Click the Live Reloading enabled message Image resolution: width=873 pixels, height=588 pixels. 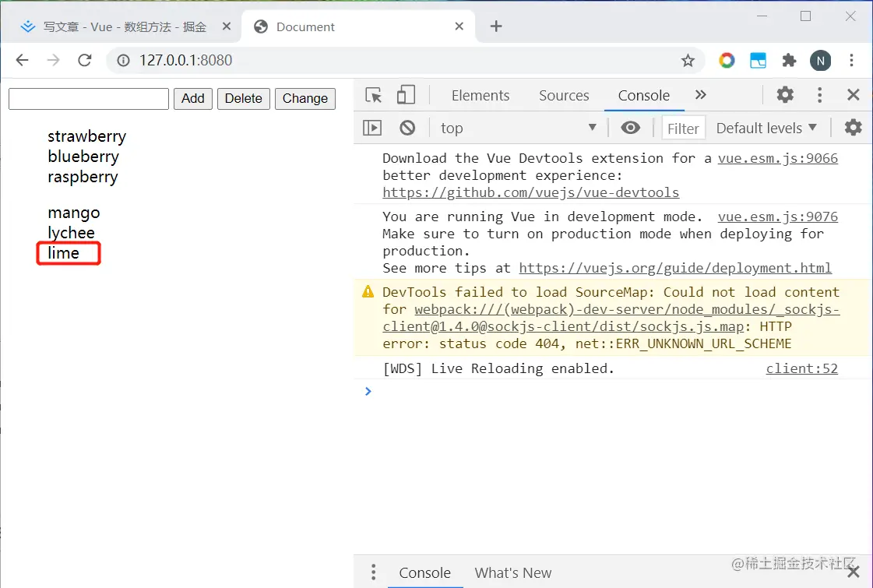pyautogui.click(x=498, y=368)
